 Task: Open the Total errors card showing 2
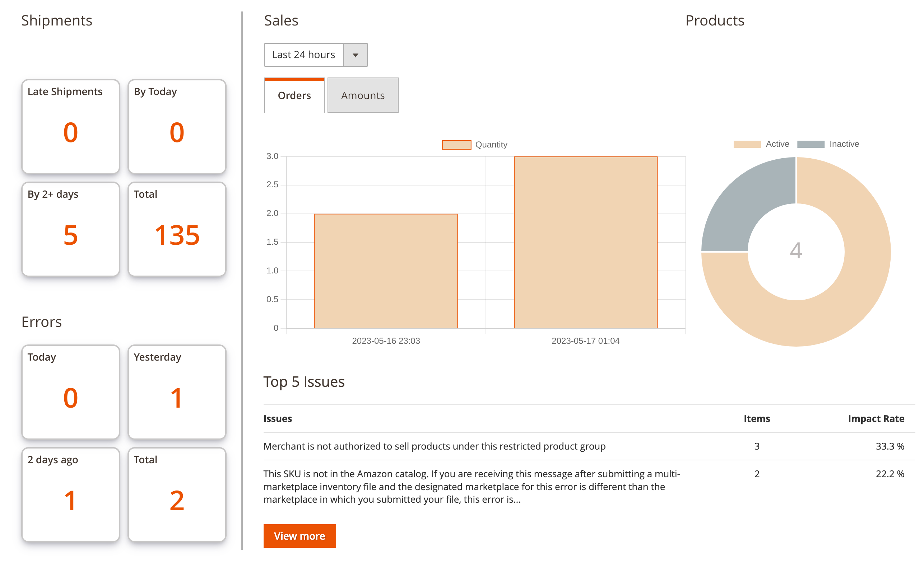click(x=177, y=494)
